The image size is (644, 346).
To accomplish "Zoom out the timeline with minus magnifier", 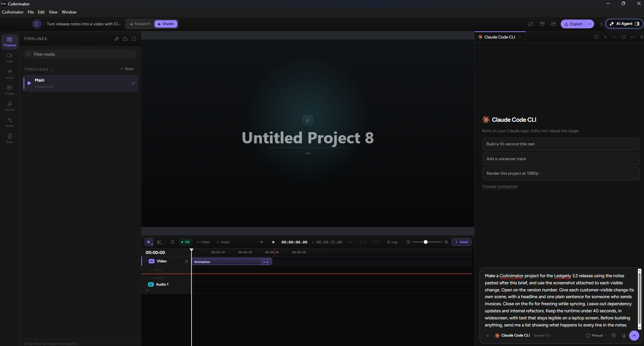I will coord(408,242).
